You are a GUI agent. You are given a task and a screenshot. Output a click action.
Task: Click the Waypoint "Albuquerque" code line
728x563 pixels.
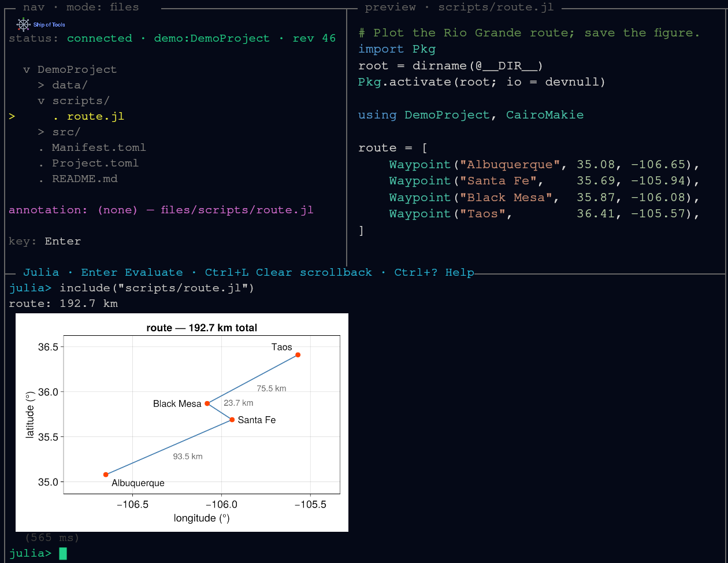click(x=545, y=165)
